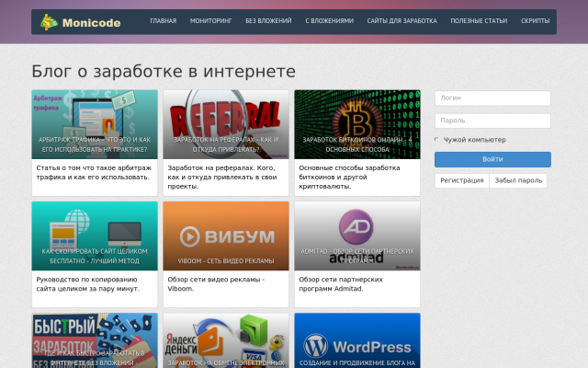This screenshot has height=368, width=588.
Task: Open the Яндекс Деньги exchange thumbnail
Action: pos(226,340)
